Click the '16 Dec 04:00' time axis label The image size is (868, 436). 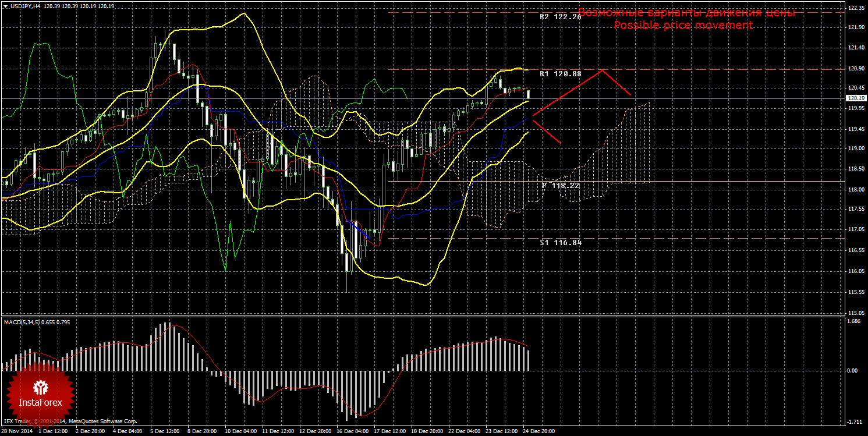tap(353, 431)
